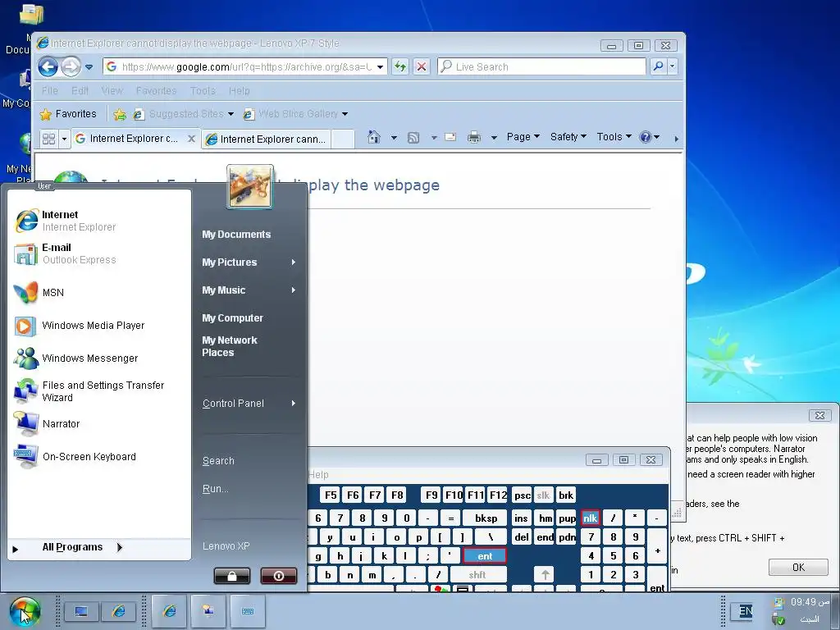Open My Network Places
The image size is (840, 630).
pos(230,346)
